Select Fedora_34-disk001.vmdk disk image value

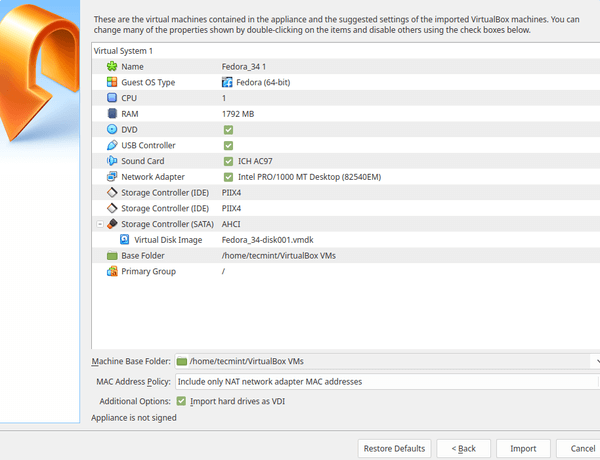[267, 240]
